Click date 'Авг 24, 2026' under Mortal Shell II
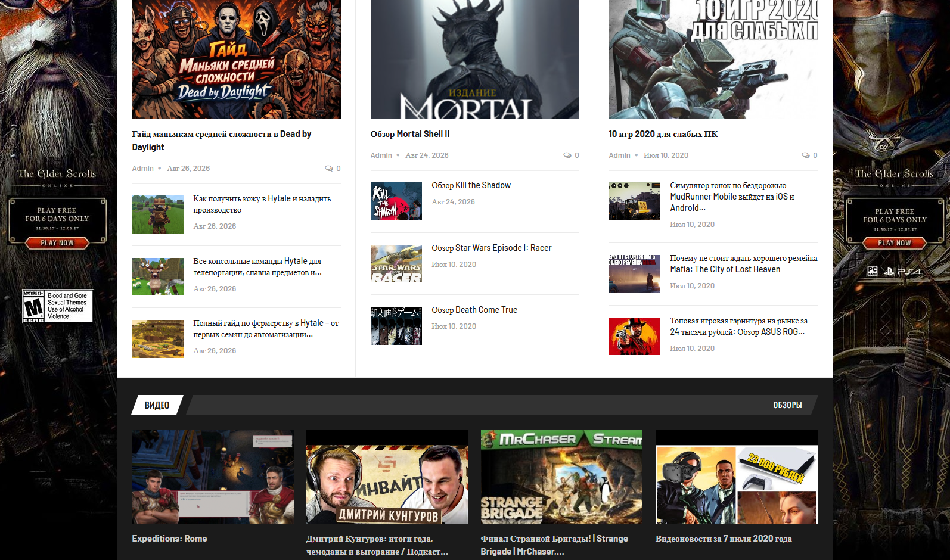 click(427, 155)
